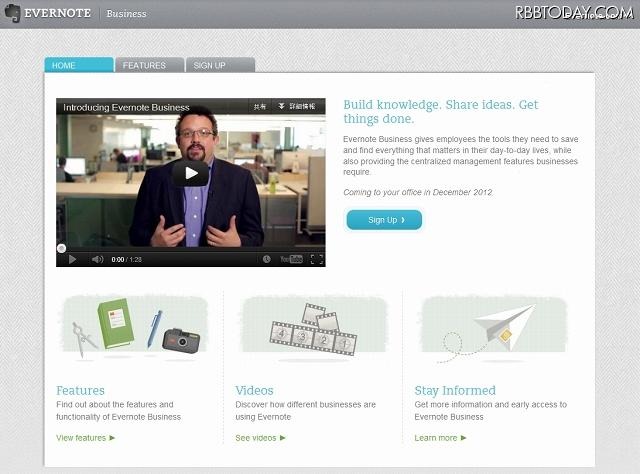
Task: Open the HOME tab
Action: point(79,65)
